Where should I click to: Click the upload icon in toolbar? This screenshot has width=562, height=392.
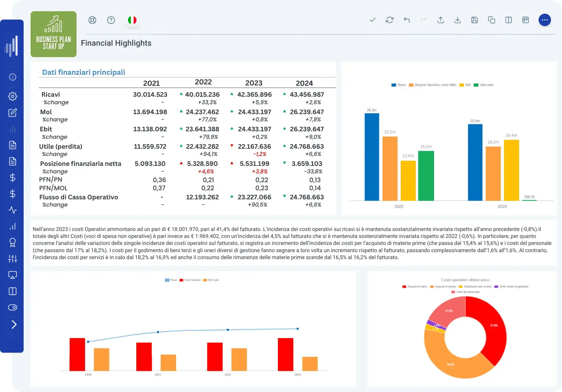[x=440, y=20]
